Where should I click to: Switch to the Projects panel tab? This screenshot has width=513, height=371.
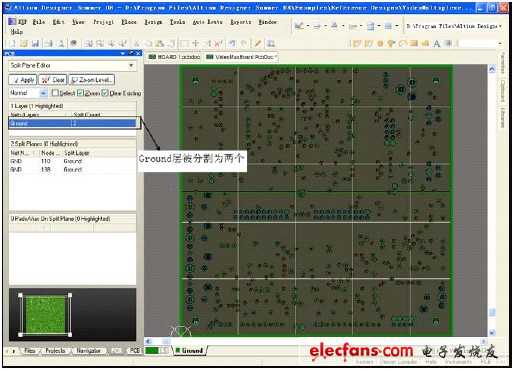[x=55, y=351]
